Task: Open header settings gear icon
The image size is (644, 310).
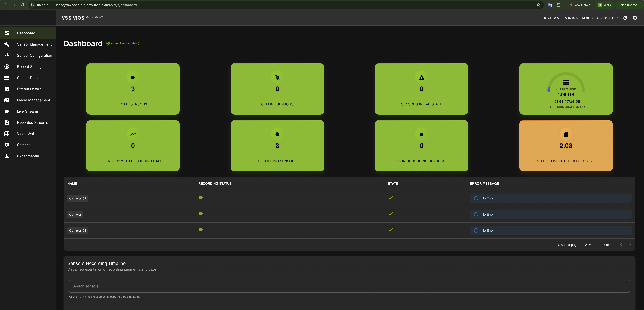Action: (x=635, y=18)
